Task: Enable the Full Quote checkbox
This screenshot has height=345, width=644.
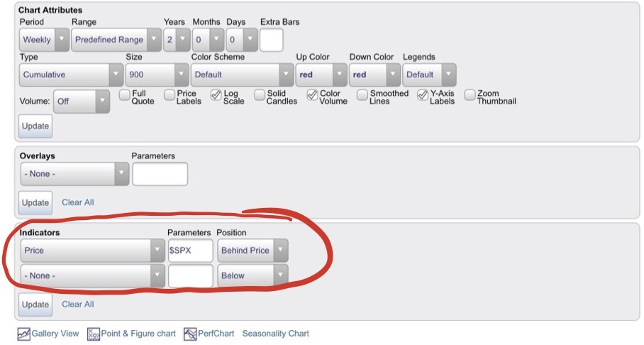Action: [x=124, y=94]
